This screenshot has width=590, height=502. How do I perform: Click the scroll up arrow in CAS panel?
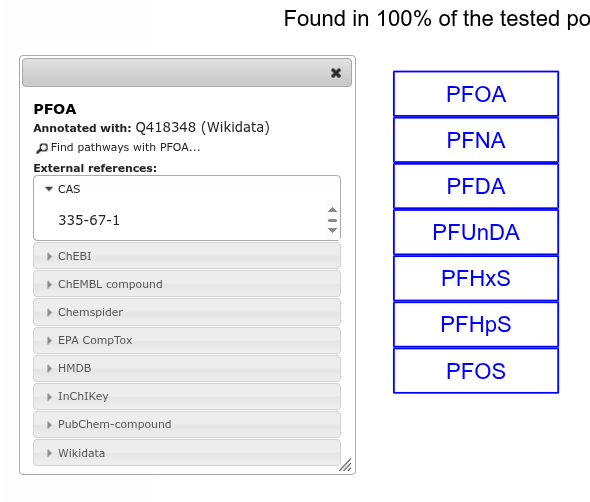[x=332, y=210]
